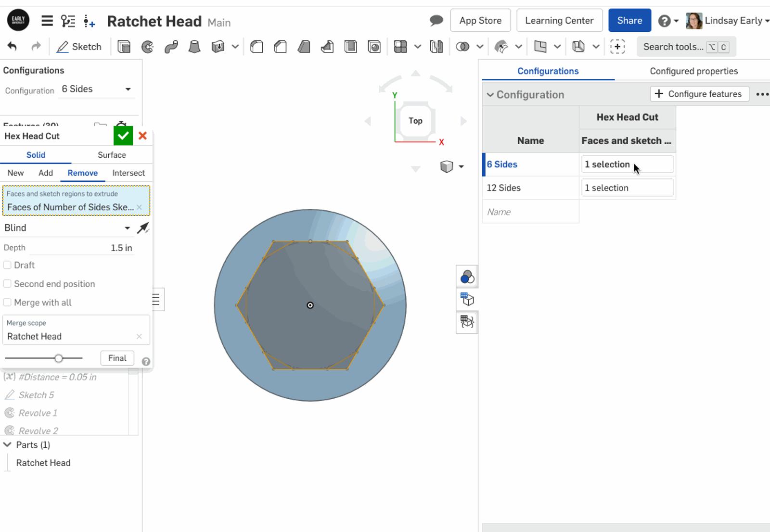Screen dimensions: 770x532
Task: Check the Second end position option
Action: coord(7,284)
